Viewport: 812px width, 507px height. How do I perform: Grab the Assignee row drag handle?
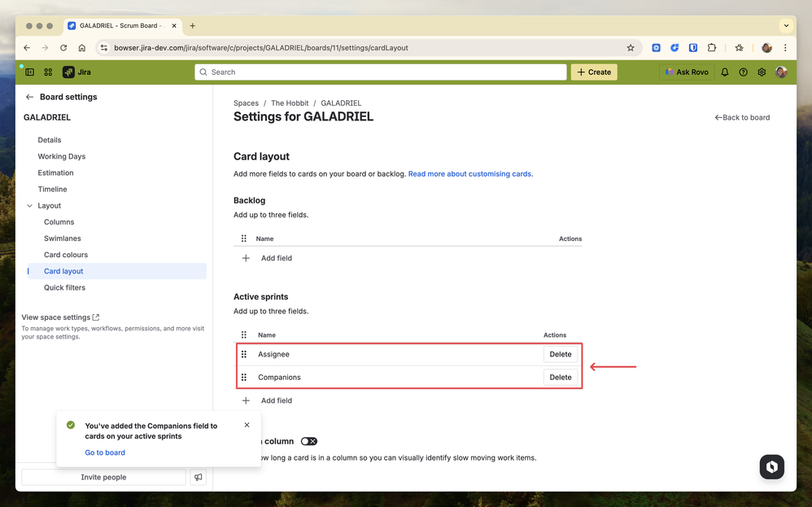(244, 354)
